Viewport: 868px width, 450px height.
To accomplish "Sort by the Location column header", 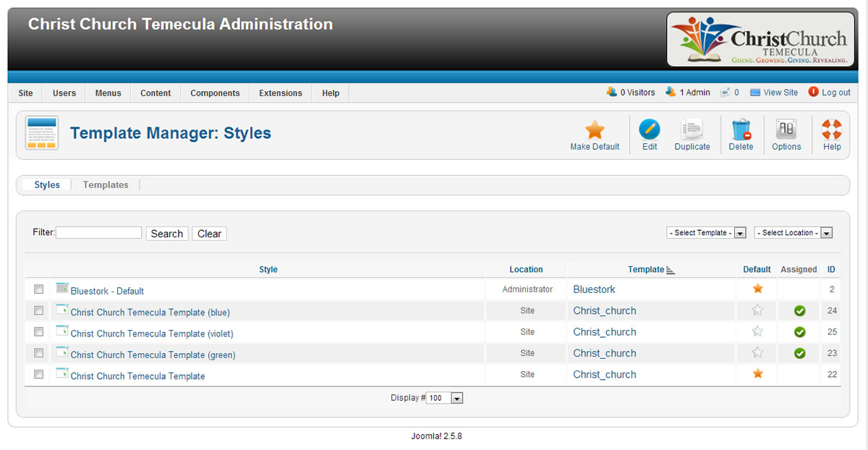I will (x=526, y=269).
